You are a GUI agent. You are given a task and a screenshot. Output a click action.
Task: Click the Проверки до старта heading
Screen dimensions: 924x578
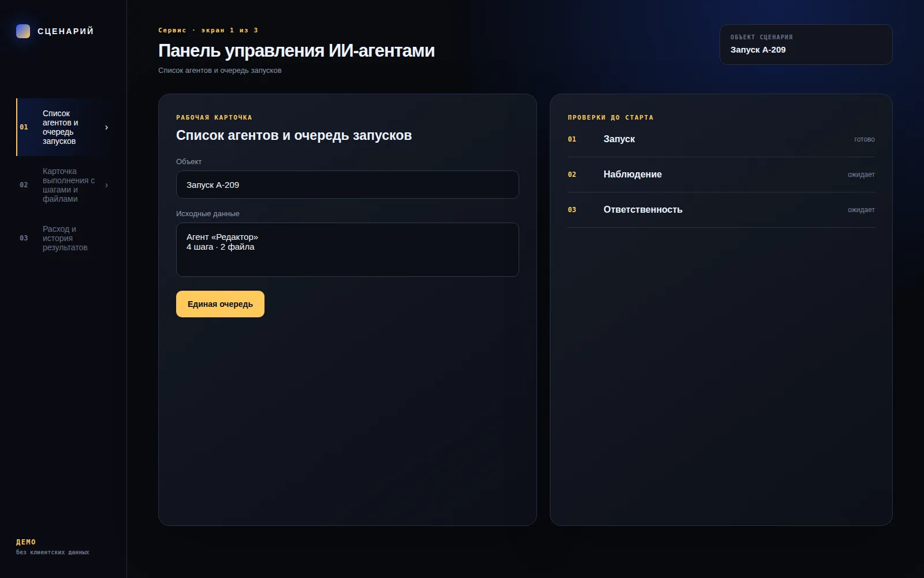tap(610, 117)
